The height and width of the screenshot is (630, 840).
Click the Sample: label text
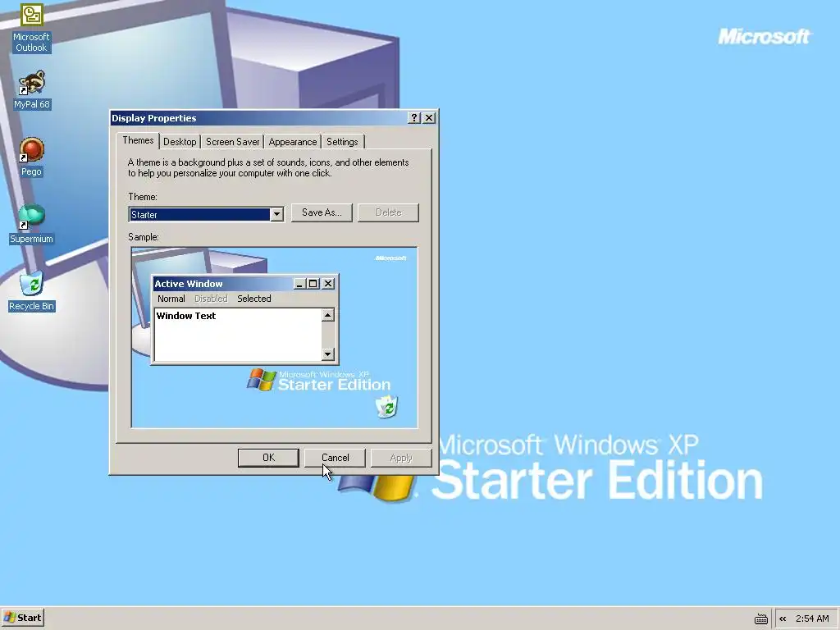pyautogui.click(x=144, y=237)
